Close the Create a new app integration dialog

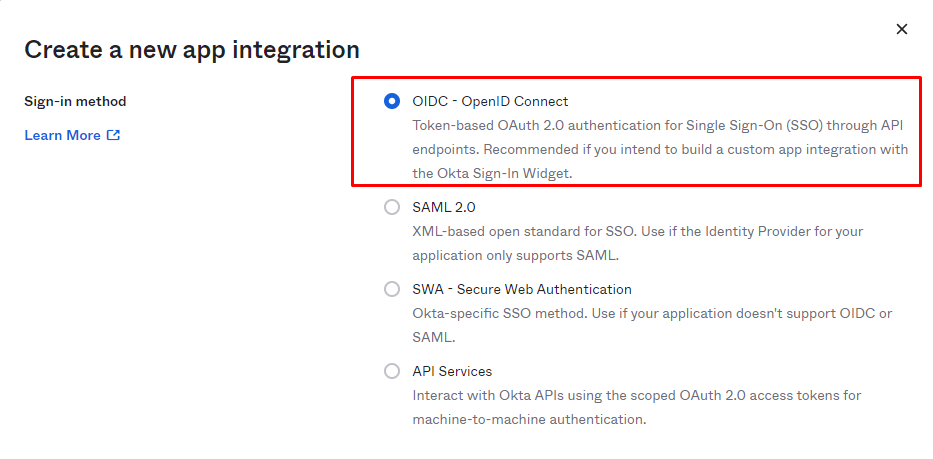(x=902, y=29)
